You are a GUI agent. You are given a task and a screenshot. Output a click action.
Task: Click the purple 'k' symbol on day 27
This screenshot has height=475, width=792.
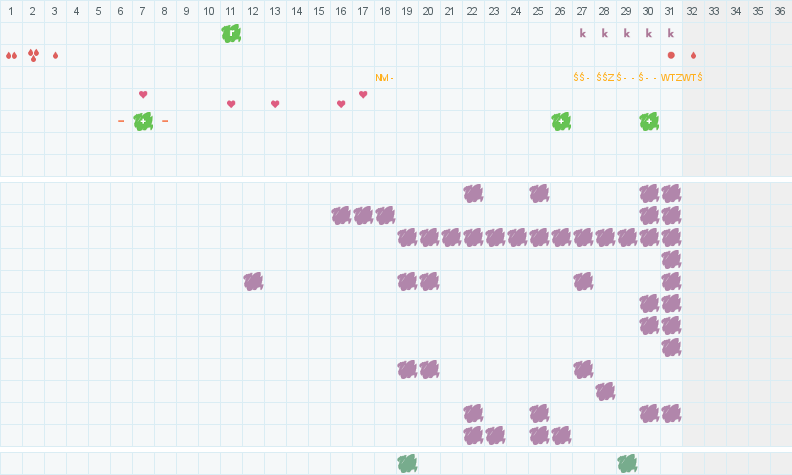pos(583,33)
